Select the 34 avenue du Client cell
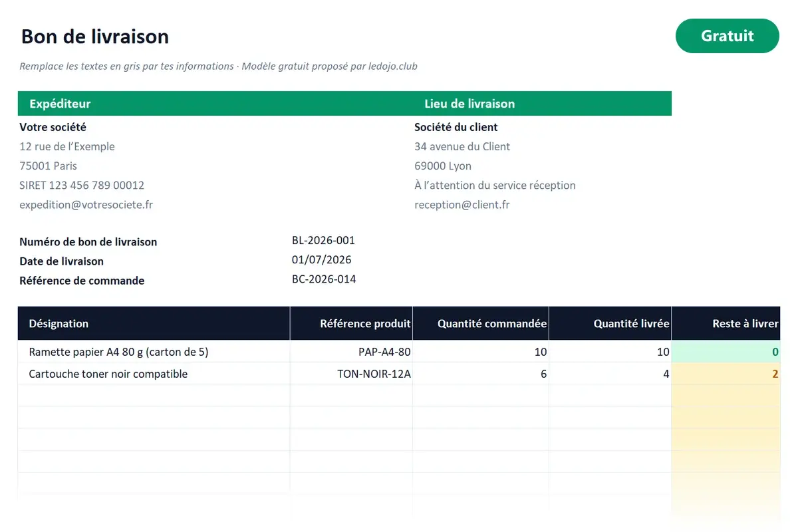Viewport: 798px width, 532px height. click(462, 146)
